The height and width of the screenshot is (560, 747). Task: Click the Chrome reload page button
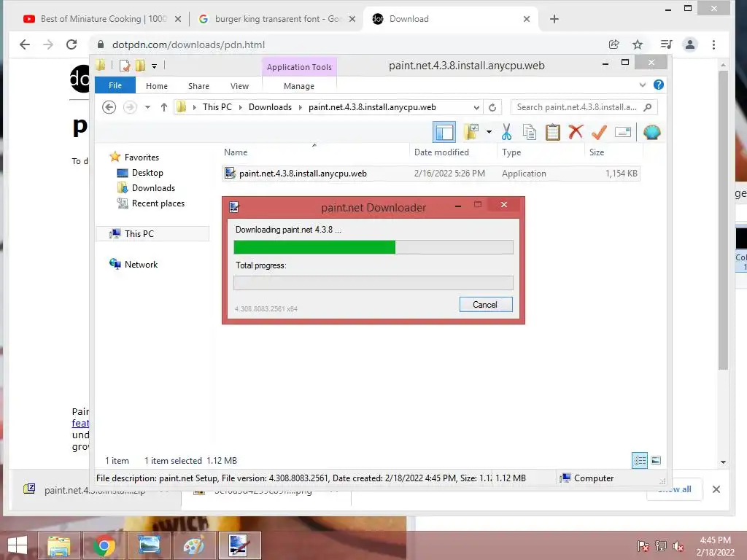[x=71, y=44]
